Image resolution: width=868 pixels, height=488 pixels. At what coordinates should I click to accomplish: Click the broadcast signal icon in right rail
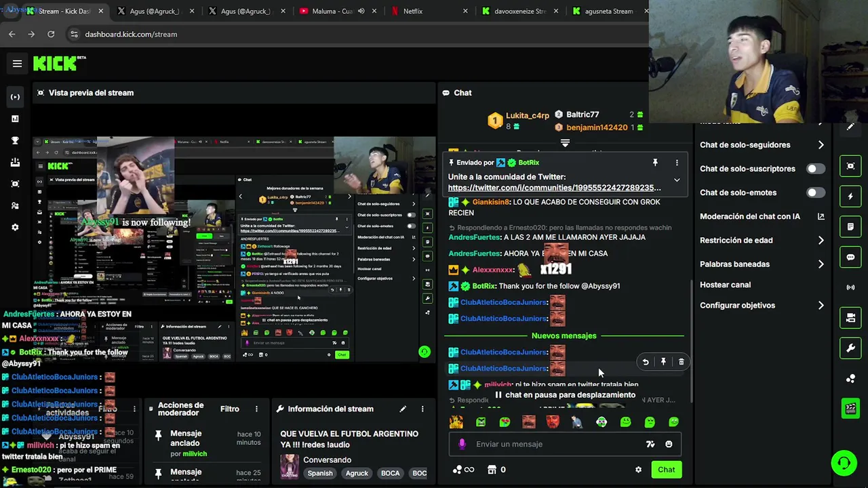850,287
